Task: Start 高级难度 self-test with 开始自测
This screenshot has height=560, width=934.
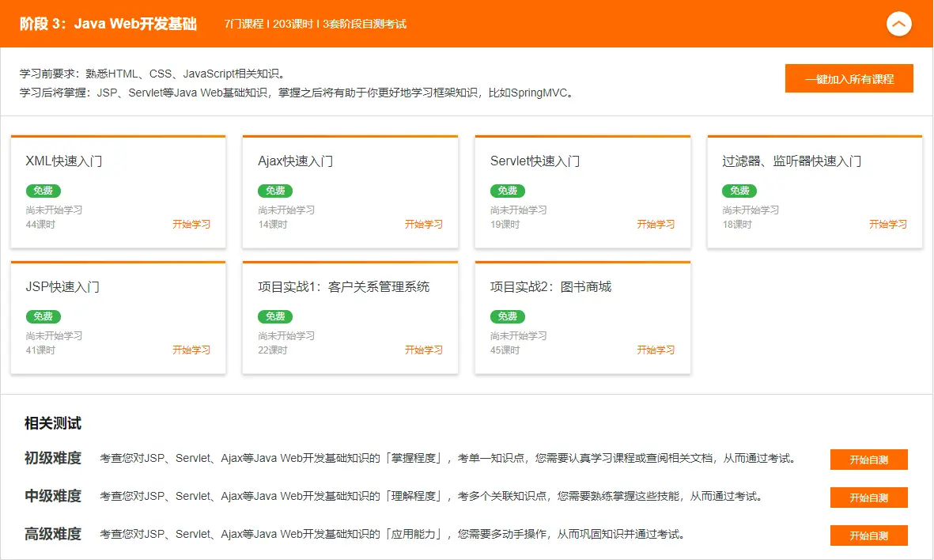Action: point(868,535)
